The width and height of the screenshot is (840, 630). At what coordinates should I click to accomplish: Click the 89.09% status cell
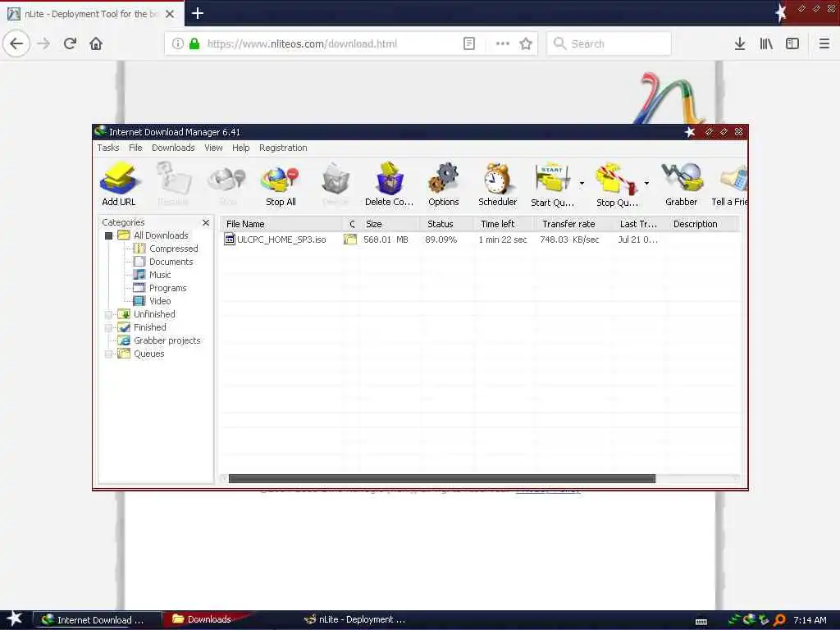pos(441,240)
